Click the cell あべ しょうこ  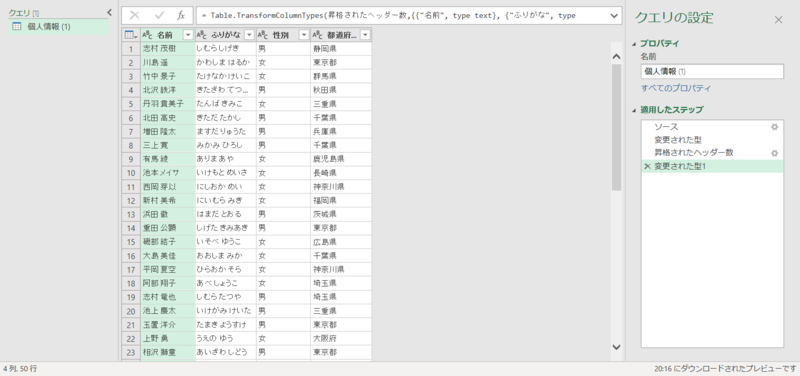click(x=226, y=283)
